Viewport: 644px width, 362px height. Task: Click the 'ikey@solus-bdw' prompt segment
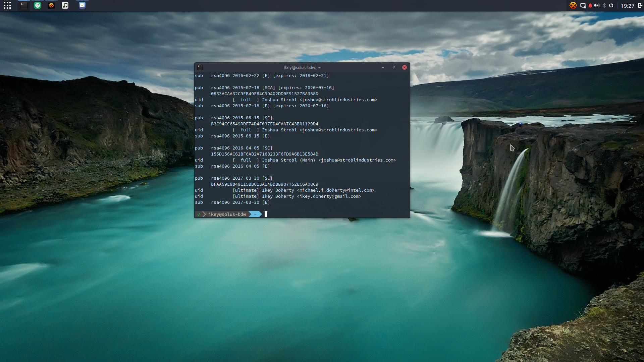pyautogui.click(x=227, y=214)
